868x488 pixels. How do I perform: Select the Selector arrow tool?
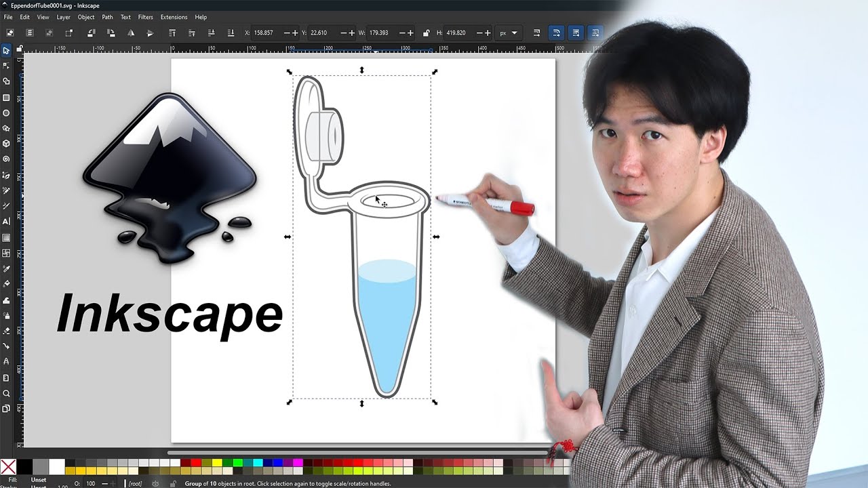click(6, 50)
